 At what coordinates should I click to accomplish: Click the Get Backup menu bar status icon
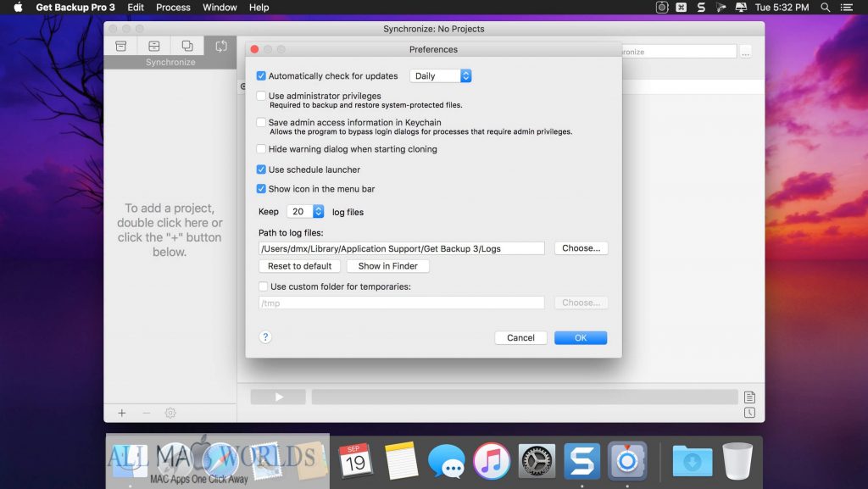coord(662,7)
